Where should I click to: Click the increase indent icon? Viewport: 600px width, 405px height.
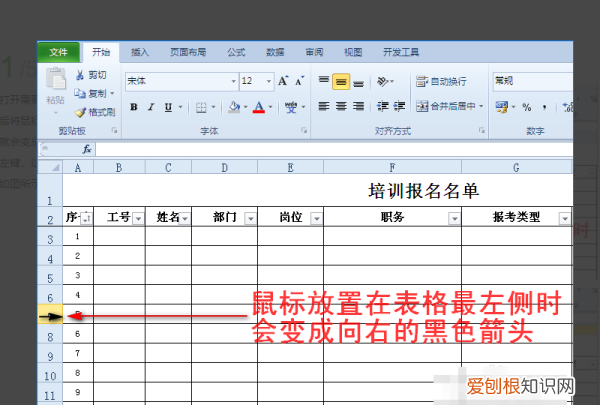click(399, 106)
